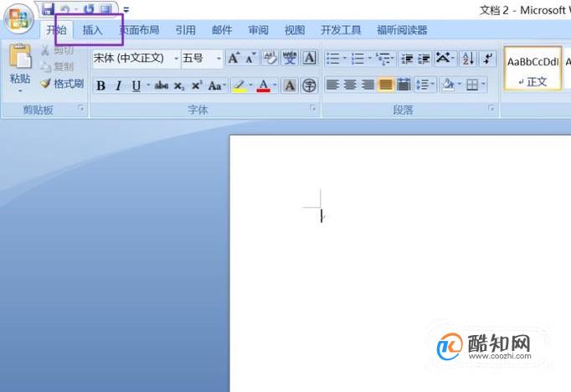Justify text (highlighted alignment icon)

pos(386,85)
